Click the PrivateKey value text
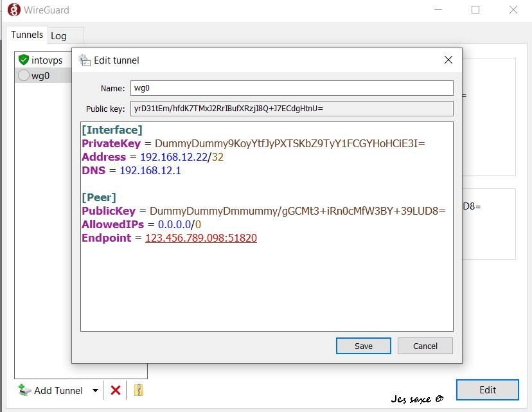This screenshot has height=412, width=532. coord(290,143)
